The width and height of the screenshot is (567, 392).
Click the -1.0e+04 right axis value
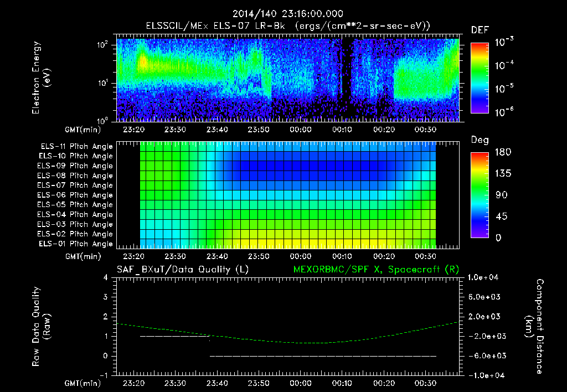(x=485, y=375)
